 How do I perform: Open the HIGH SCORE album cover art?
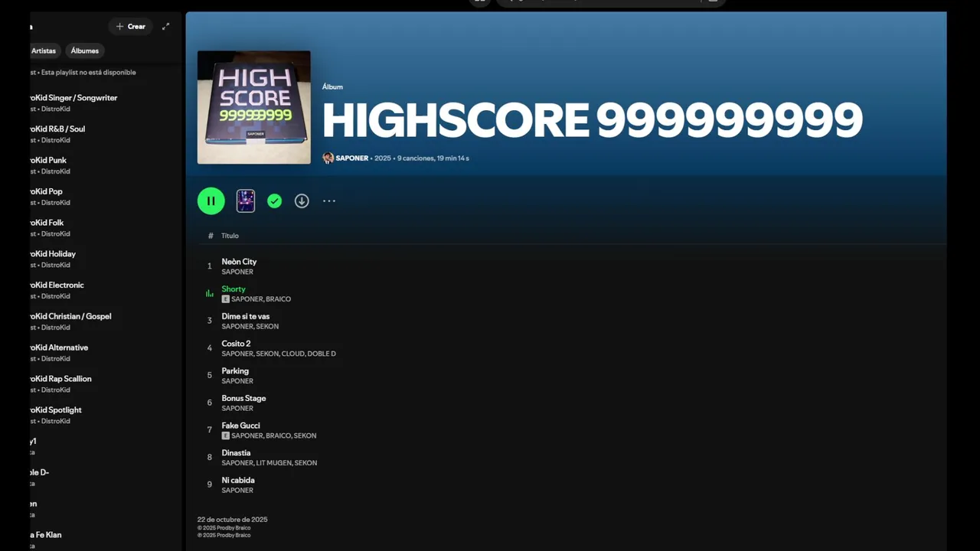(253, 107)
